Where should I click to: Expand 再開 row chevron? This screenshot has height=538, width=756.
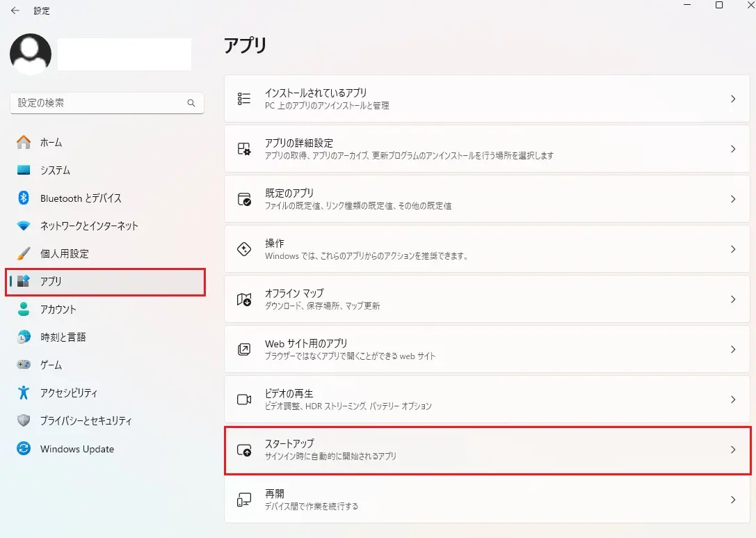pyautogui.click(x=733, y=500)
